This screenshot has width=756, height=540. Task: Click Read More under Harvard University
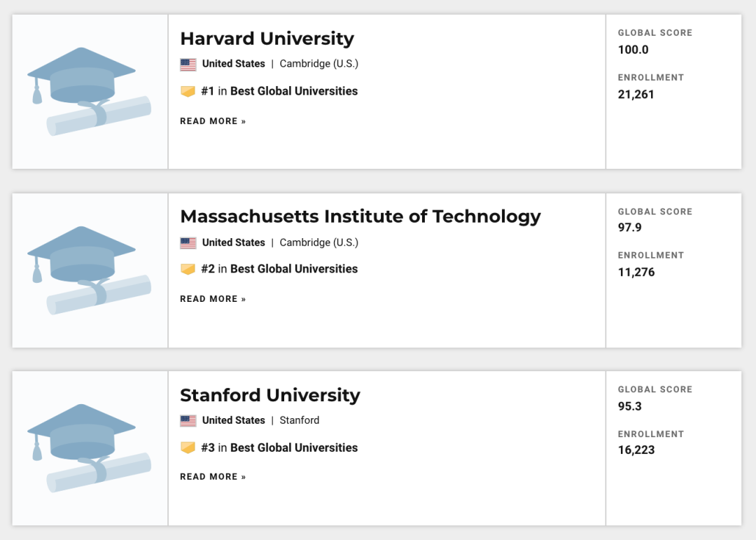[213, 121]
